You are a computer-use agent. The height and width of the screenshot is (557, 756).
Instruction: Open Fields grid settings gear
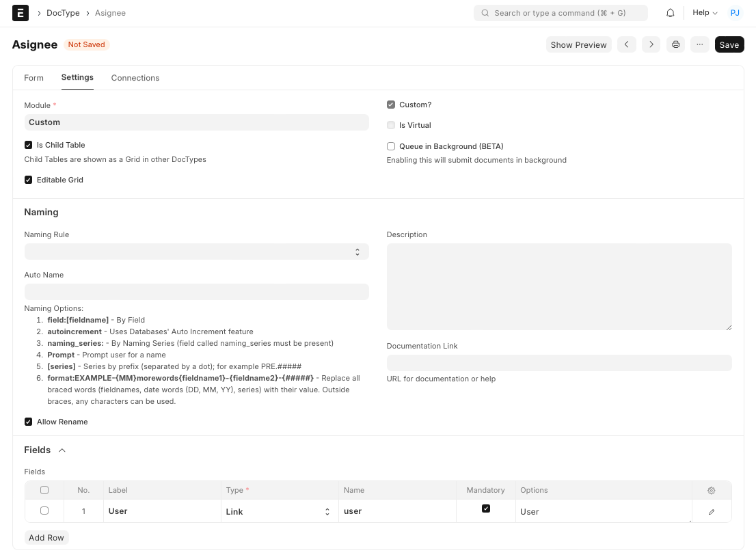tap(712, 490)
